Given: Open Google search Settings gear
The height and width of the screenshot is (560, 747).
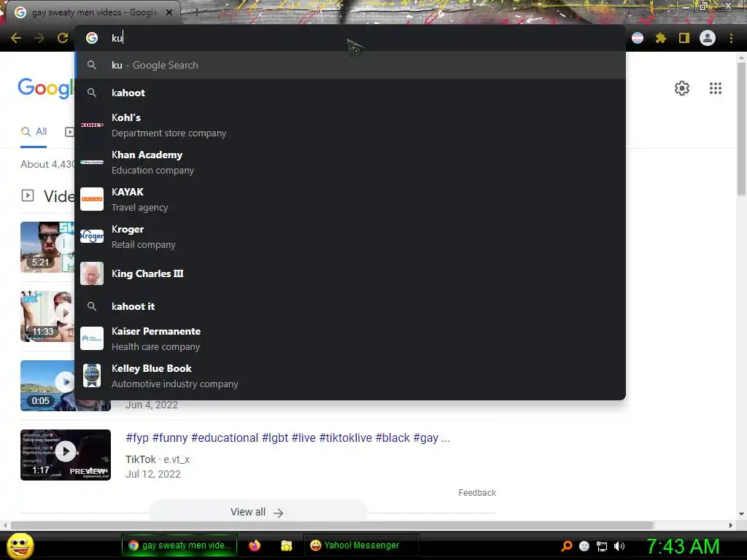Looking at the screenshot, I should click(682, 88).
